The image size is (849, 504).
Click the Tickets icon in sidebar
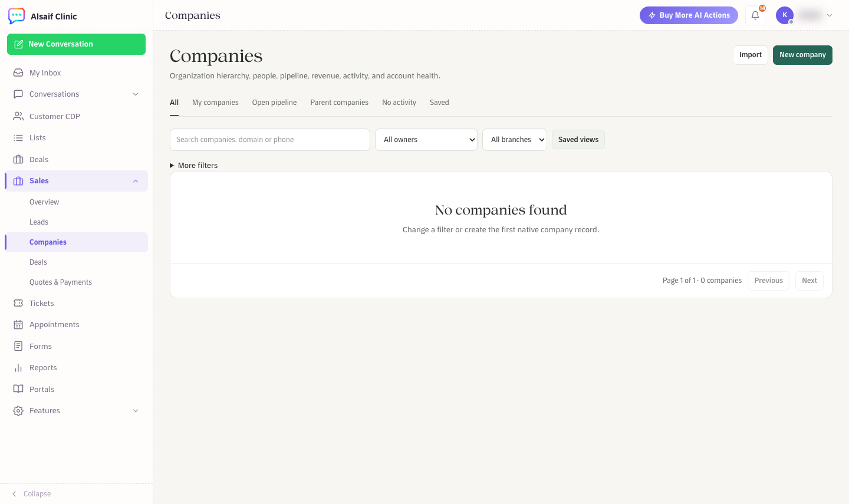tap(18, 303)
